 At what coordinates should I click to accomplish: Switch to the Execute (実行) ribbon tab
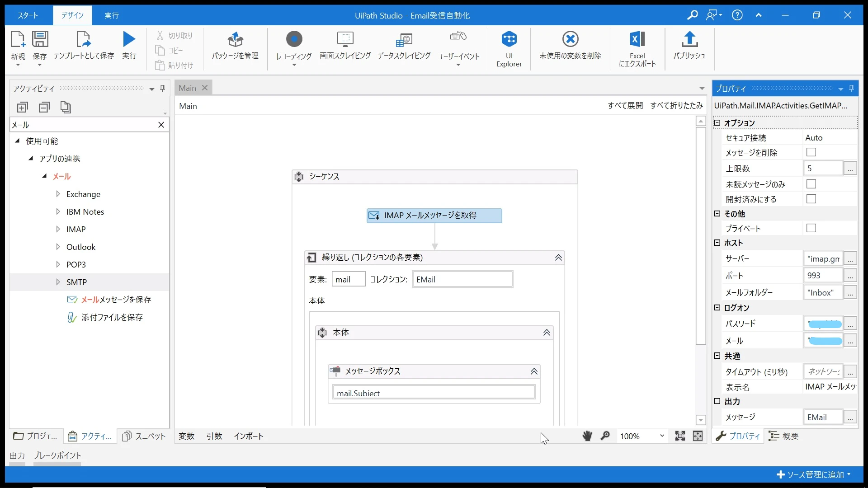[111, 15]
